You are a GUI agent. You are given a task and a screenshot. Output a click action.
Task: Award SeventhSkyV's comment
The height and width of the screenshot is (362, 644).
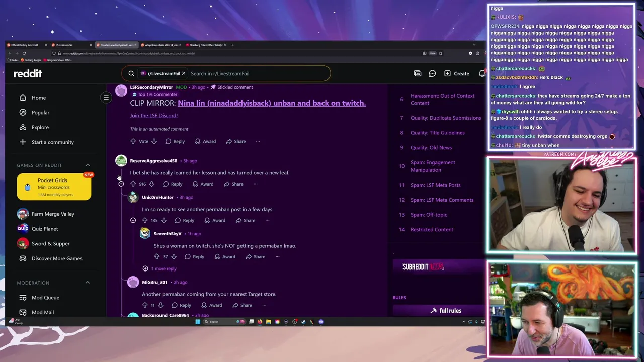click(x=225, y=257)
